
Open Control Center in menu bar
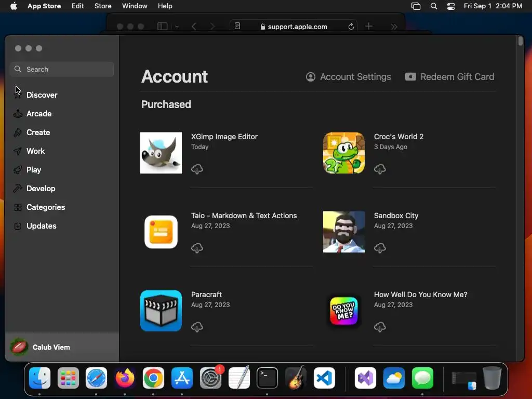(451, 6)
